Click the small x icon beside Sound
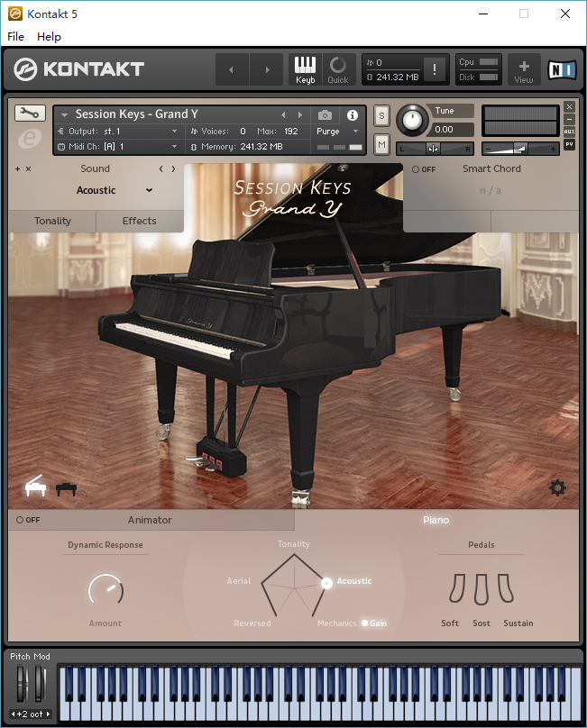Viewport: 587px width, 728px height. (x=28, y=169)
